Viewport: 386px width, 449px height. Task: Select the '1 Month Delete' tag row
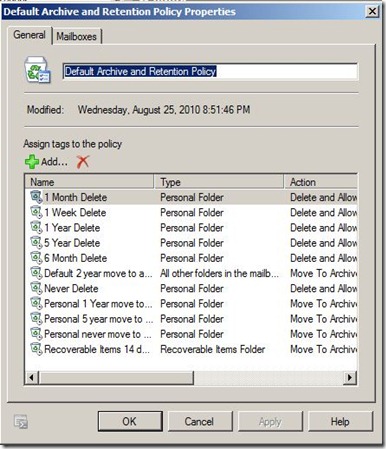[x=191, y=197]
